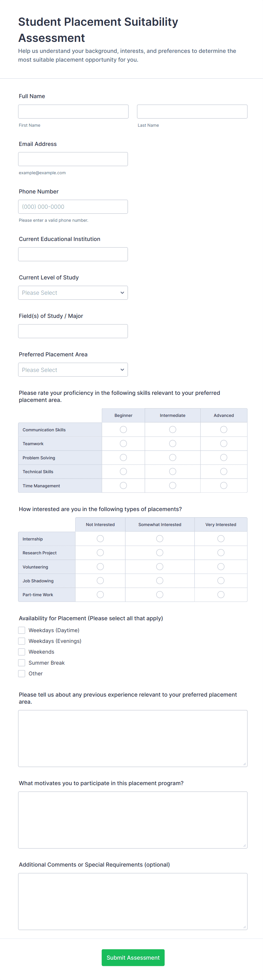Select the Phone Number input
The image size is (263, 980).
73,206
